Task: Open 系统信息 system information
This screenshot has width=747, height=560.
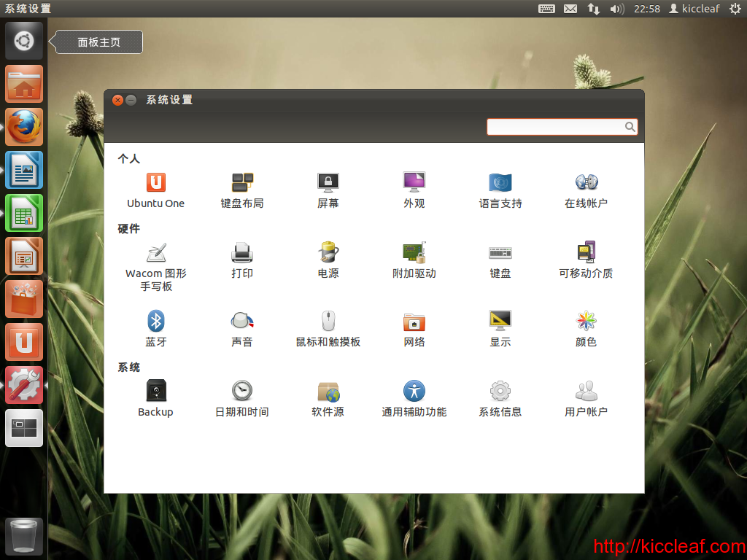Action: coord(500,399)
